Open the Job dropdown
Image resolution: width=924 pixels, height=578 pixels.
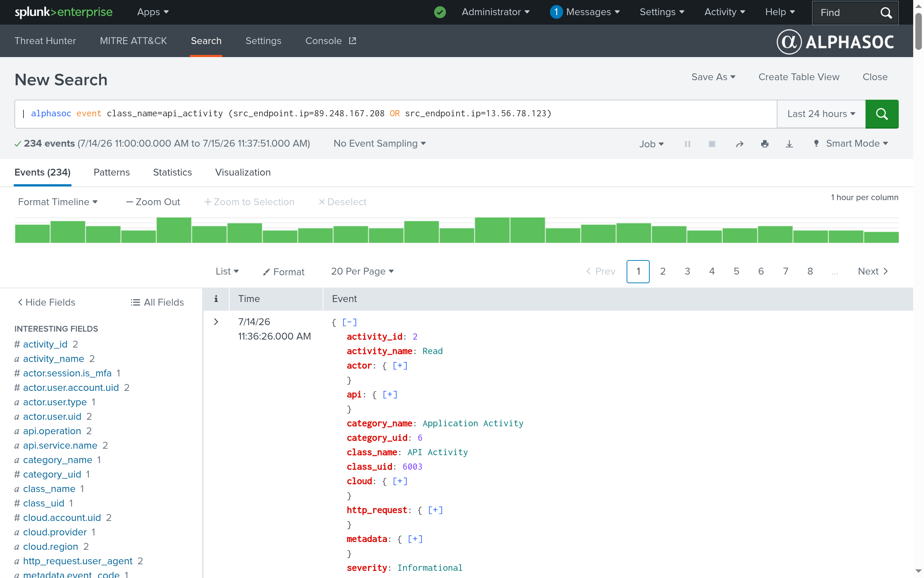[651, 144]
